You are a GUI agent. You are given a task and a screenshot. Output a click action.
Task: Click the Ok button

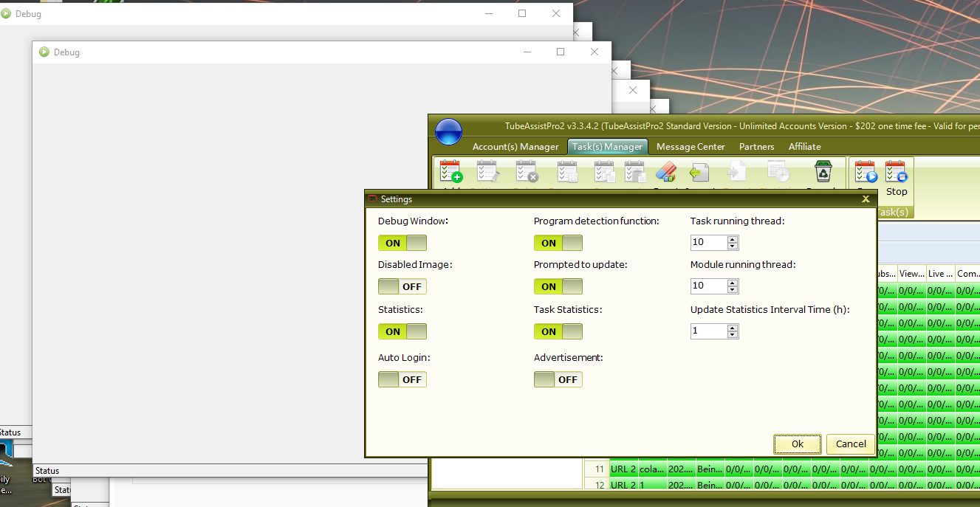(x=798, y=444)
